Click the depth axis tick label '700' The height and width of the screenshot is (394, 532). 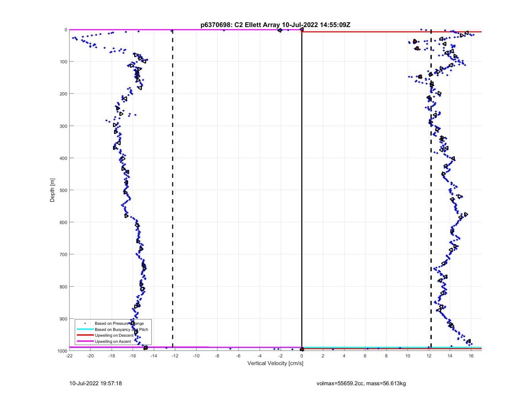click(x=63, y=254)
